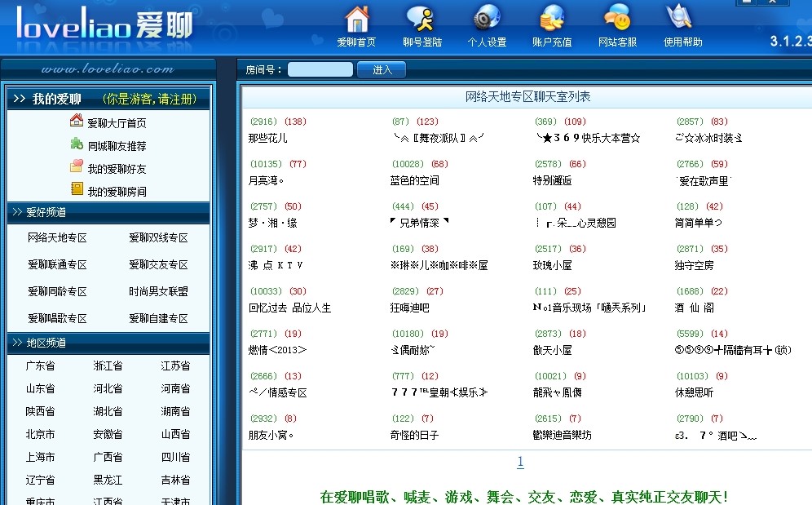Enter chat room 玫瑰小屋

(552, 265)
